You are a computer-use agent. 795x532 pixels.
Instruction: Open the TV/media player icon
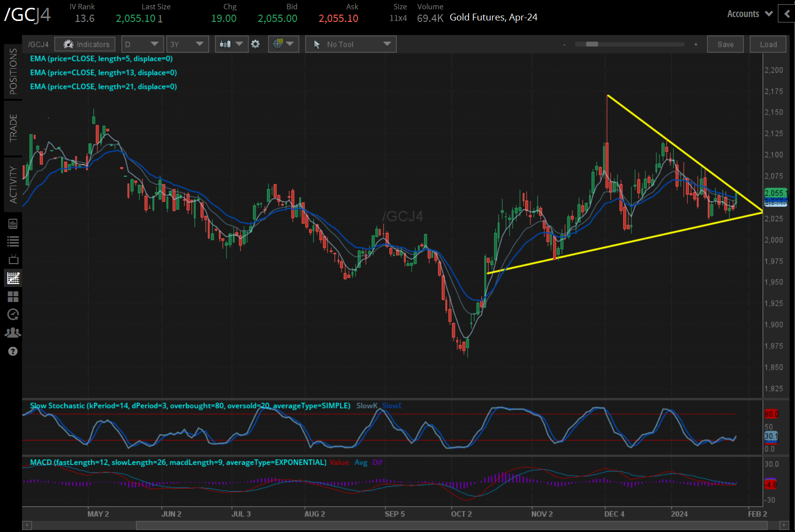click(x=13, y=259)
